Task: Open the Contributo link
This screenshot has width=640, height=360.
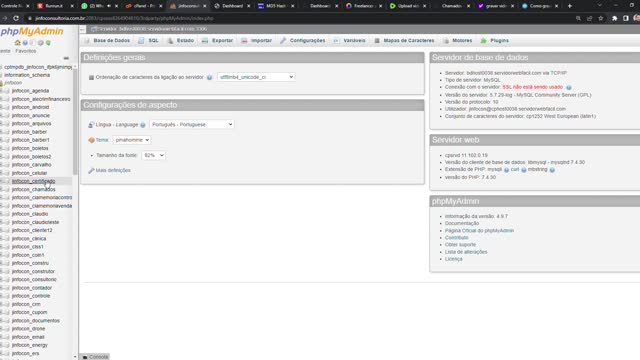Action: 456,238
